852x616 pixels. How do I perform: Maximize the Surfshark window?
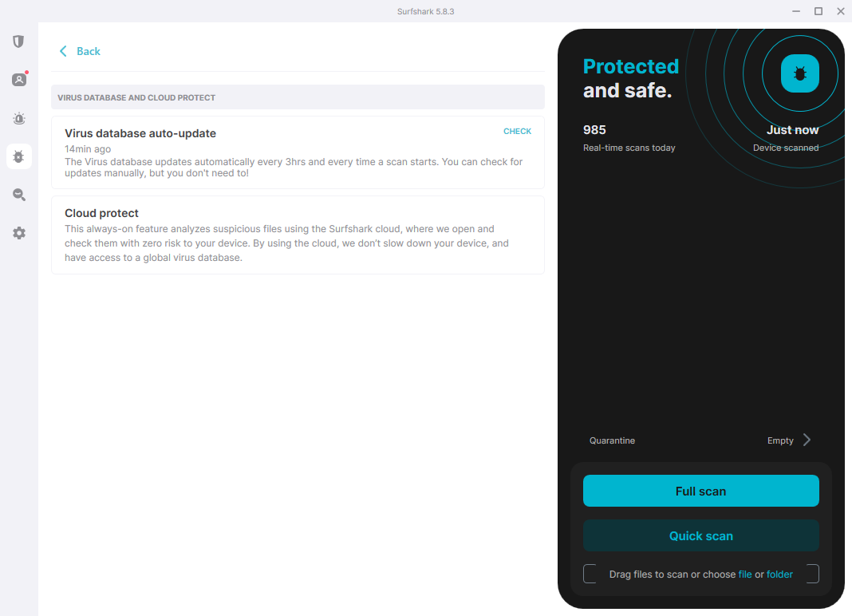click(818, 11)
